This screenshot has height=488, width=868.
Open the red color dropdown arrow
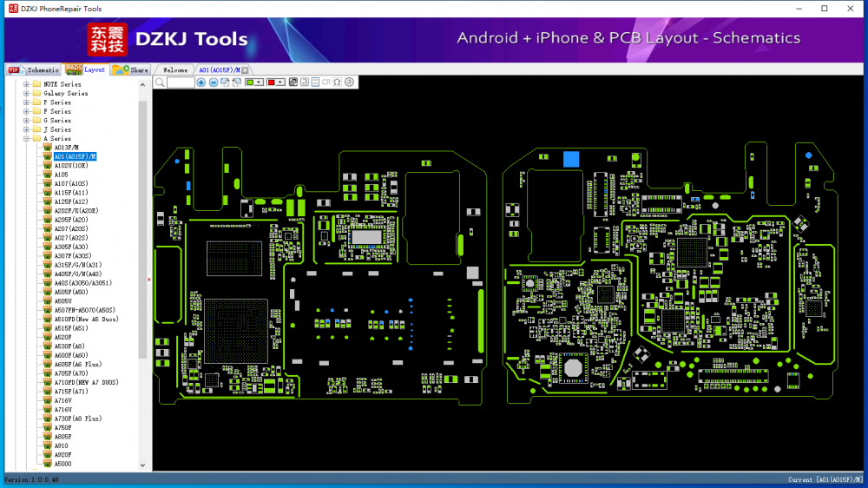point(280,82)
